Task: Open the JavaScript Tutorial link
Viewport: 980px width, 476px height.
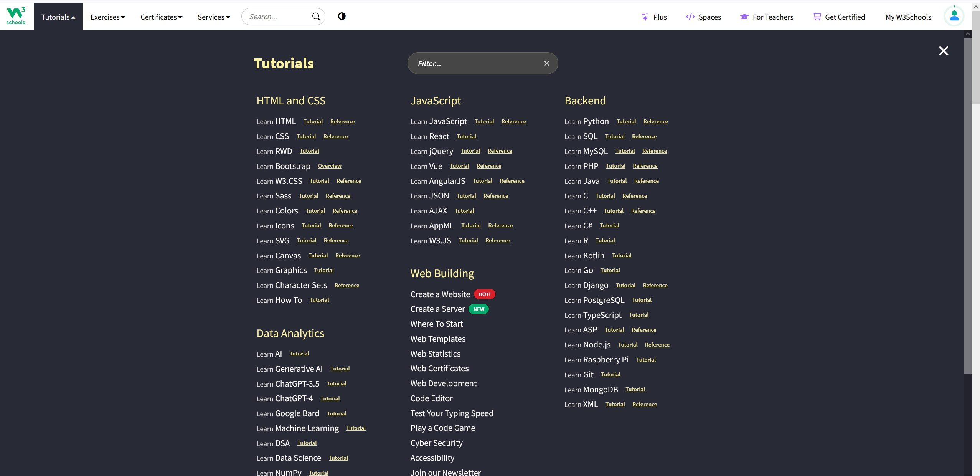Action: tap(484, 121)
